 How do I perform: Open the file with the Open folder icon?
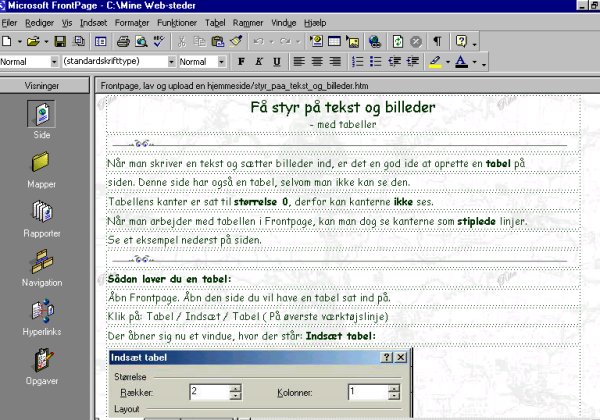pos(33,41)
